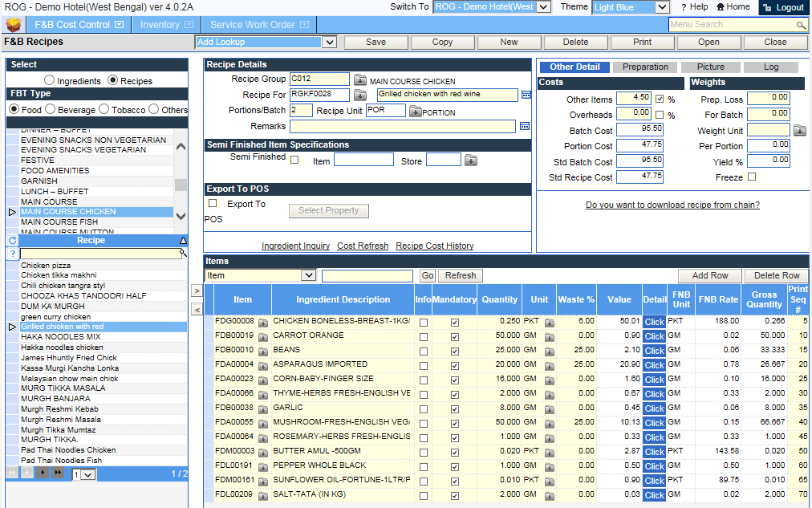Toggle Semi Finished checkbox

point(294,160)
